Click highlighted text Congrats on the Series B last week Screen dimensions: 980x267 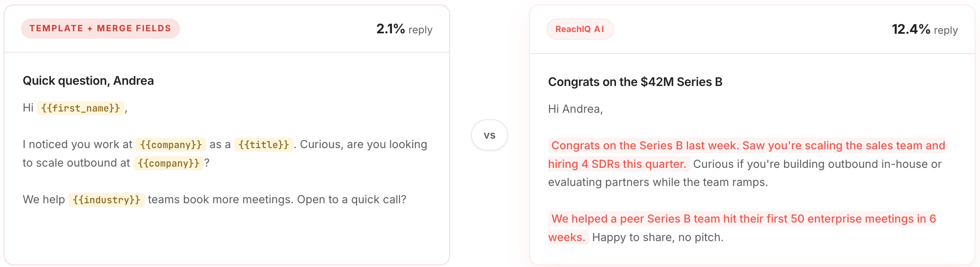(645, 146)
